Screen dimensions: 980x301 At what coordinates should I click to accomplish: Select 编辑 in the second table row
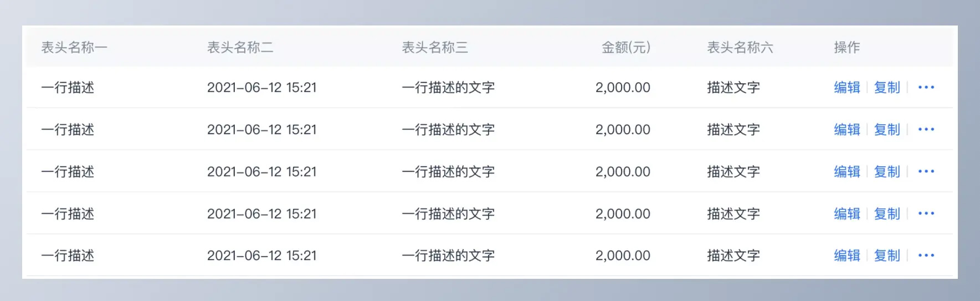coord(847,130)
